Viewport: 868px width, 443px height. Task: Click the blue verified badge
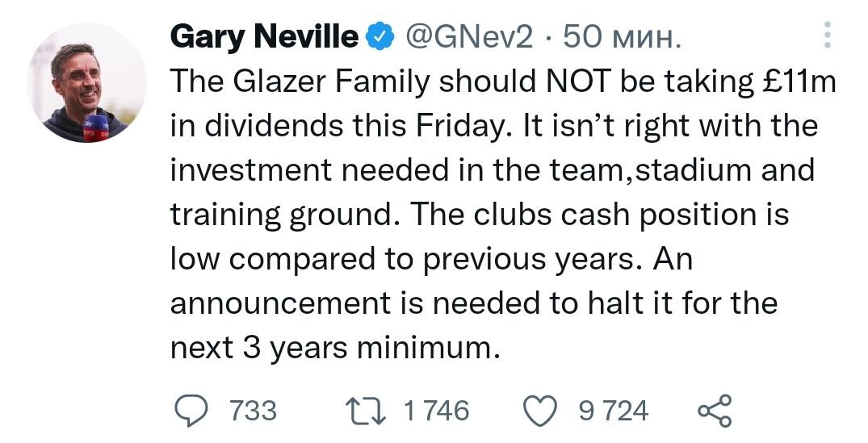point(379,36)
